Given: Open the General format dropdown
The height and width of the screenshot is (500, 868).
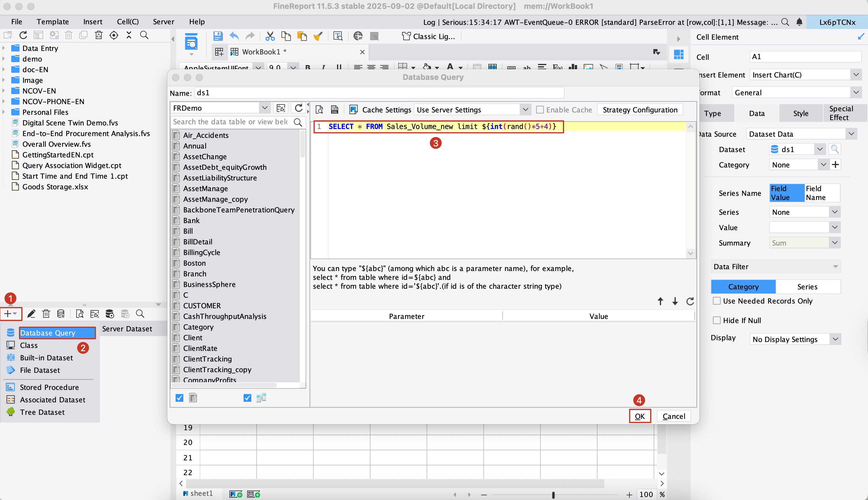Looking at the screenshot, I should coord(856,92).
